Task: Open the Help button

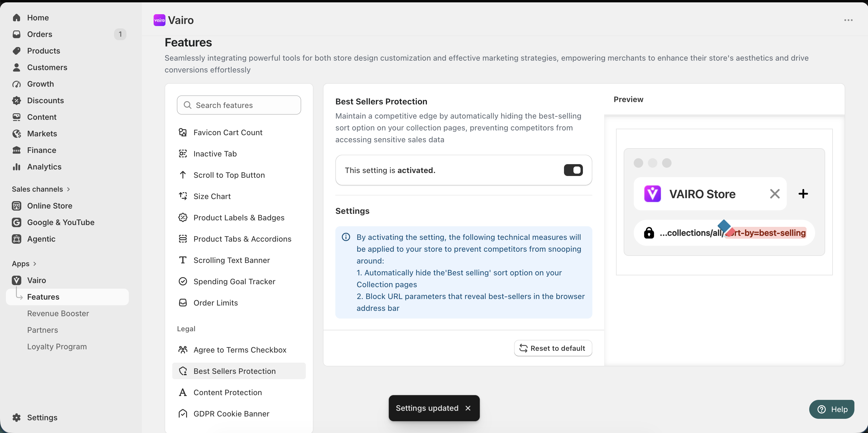Action: (831, 409)
